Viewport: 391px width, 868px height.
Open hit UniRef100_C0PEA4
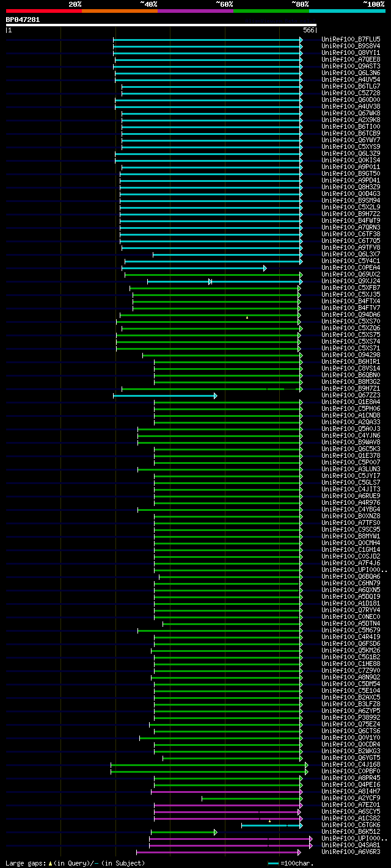(x=351, y=267)
